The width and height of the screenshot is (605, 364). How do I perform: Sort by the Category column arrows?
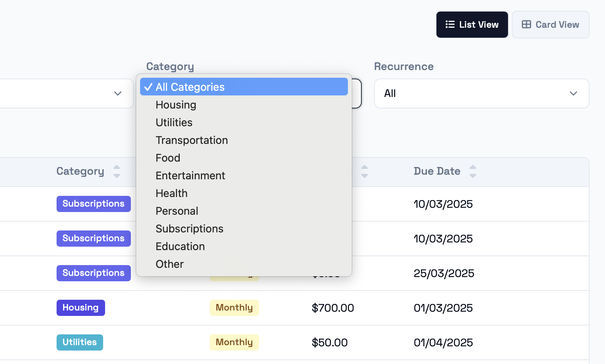(117, 171)
